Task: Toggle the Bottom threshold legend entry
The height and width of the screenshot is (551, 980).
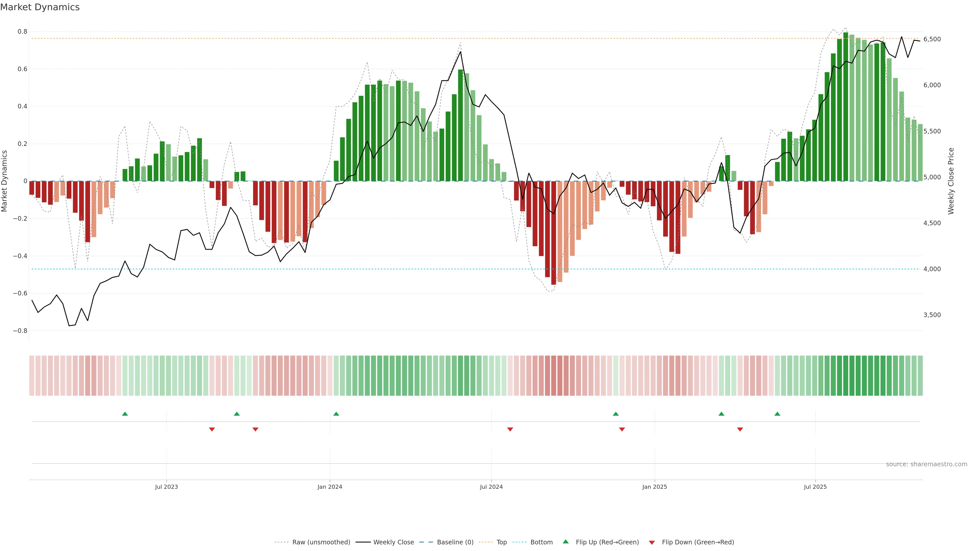Action: (541, 542)
